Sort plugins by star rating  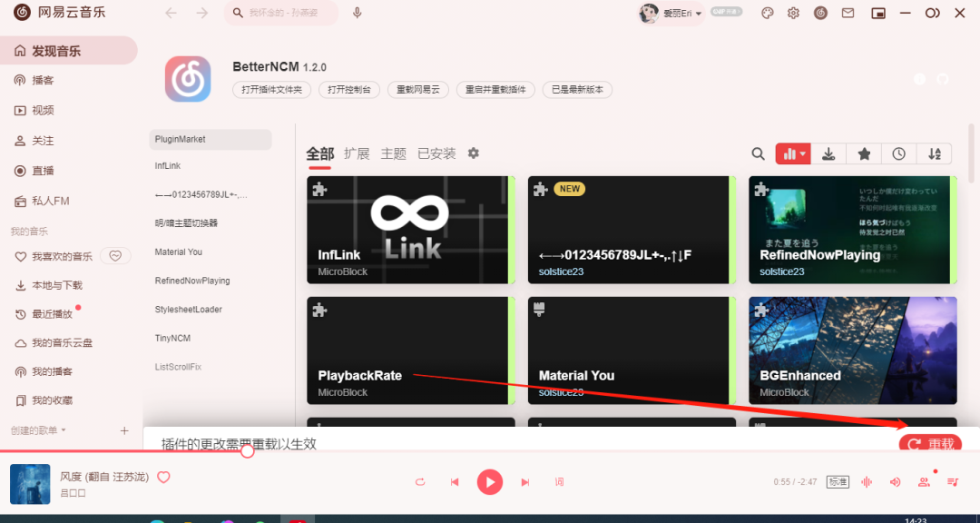click(x=864, y=153)
